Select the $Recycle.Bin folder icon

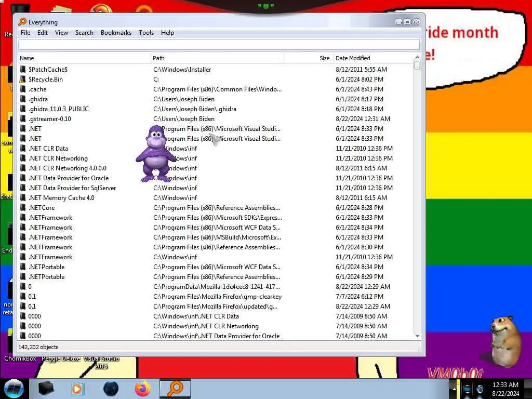(x=23, y=79)
